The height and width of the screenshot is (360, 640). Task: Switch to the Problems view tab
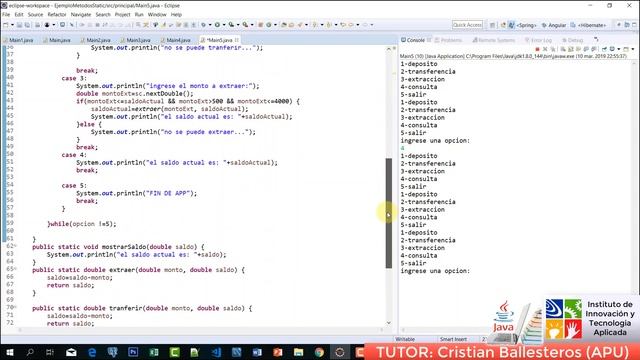pos(448,40)
